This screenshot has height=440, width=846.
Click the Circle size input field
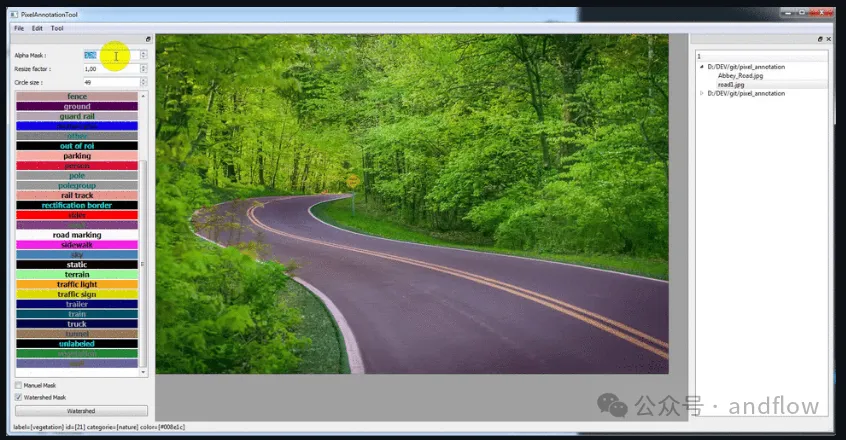point(110,82)
